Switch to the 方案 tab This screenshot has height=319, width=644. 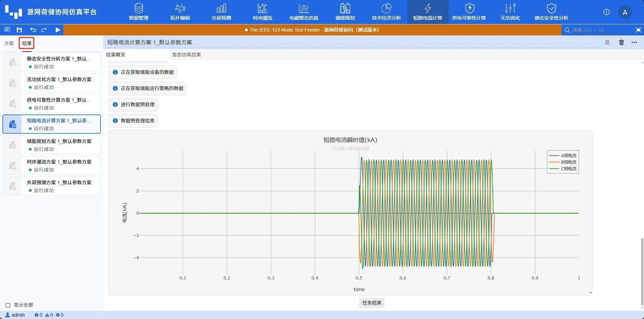[x=9, y=43]
